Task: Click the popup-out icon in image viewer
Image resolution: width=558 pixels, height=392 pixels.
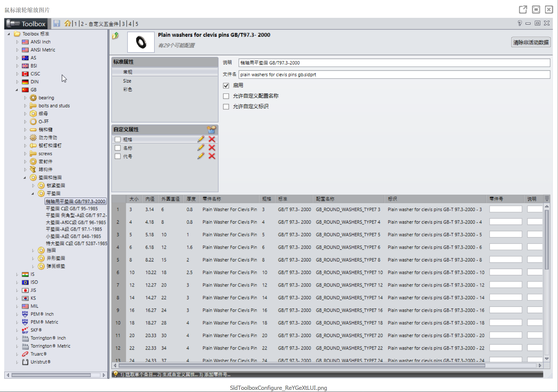Action: tap(523, 10)
